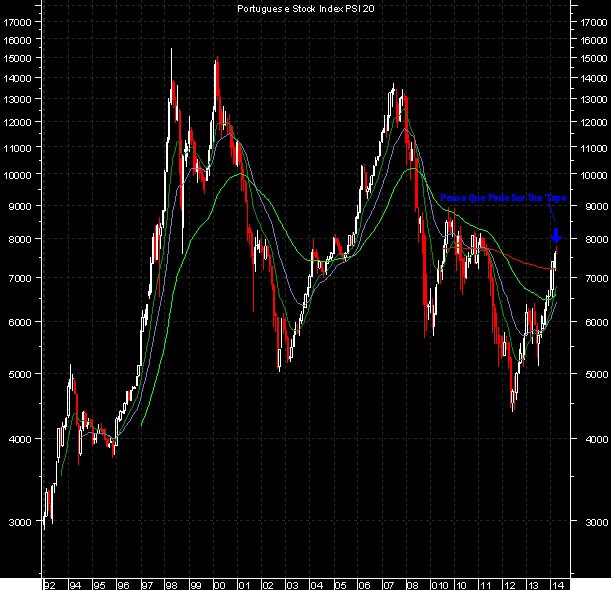
Task: Click the annotation "Penso Que Pode Ser Um Topo"
Action: [503, 198]
